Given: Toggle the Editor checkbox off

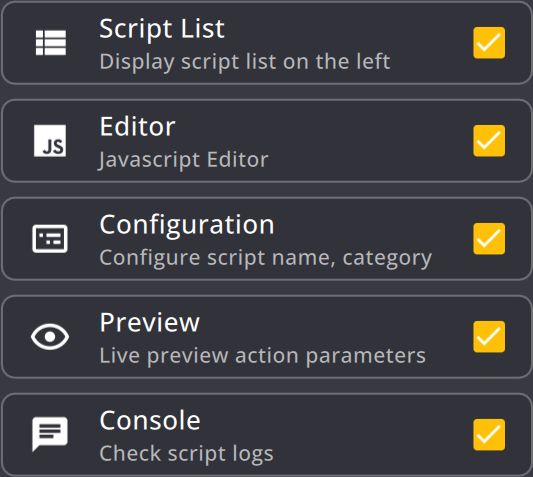Looking at the screenshot, I should tap(489, 141).
